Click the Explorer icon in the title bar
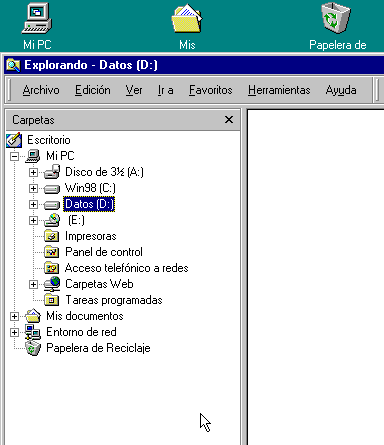384x445 pixels. click(13, 65)
